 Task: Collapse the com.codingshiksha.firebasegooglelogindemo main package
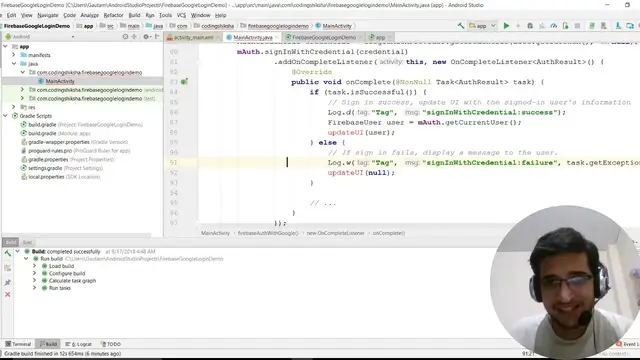coord(22,72)
